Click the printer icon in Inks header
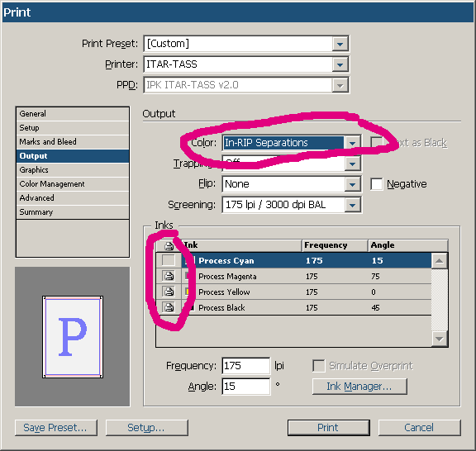The width and height of the screenshot is (476, 451). coord(169,245)
